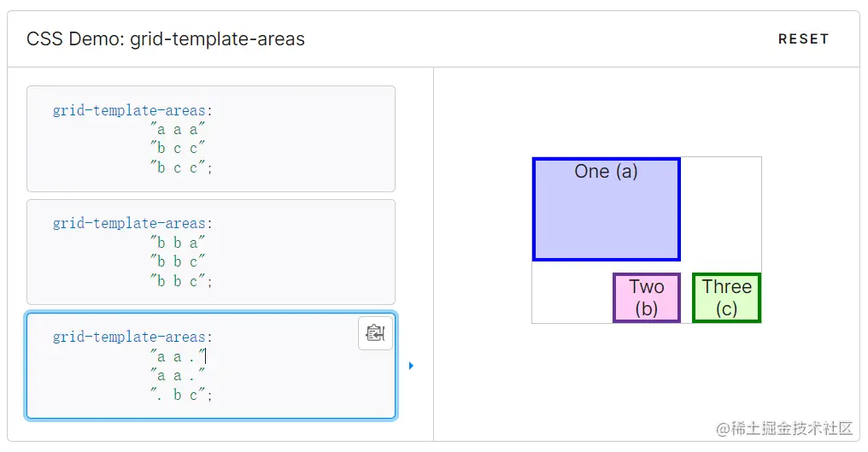Click the purple "Two (b)" grid box

coord(647,297)
